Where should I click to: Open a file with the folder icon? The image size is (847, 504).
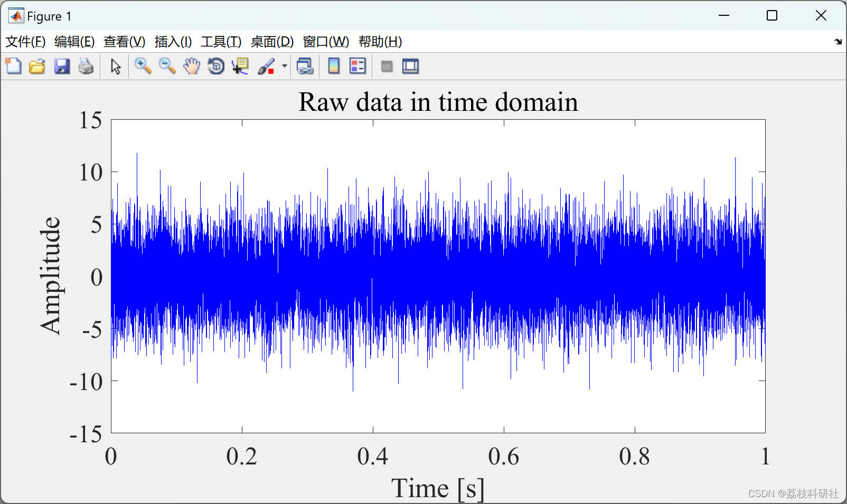37,66
